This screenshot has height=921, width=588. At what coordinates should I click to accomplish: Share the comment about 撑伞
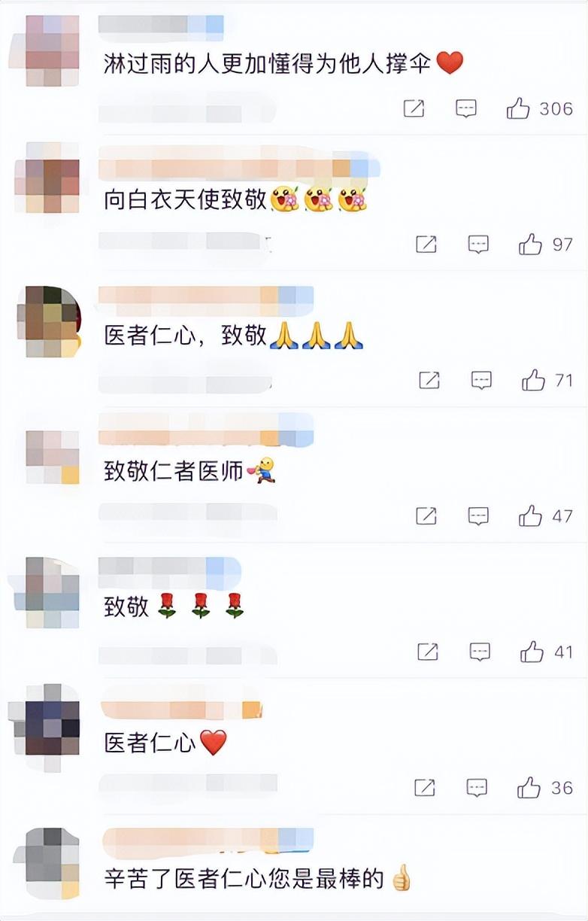(x=414, y=109)
